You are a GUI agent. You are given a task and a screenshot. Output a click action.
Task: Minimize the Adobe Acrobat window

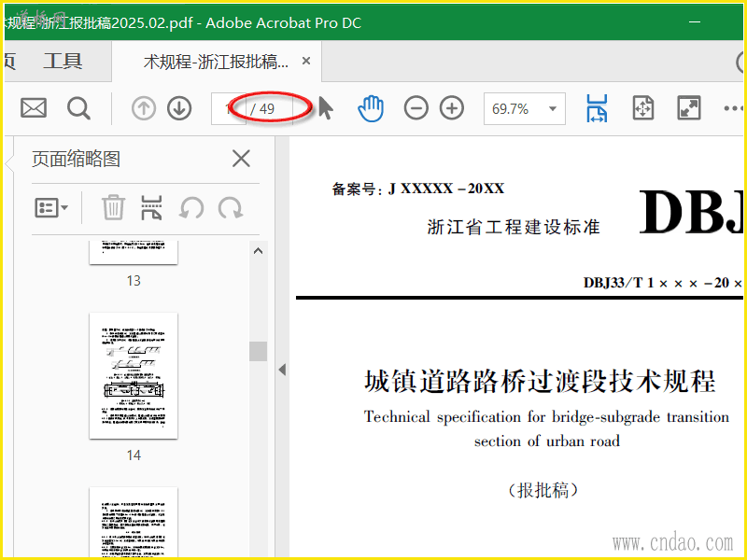coord(695,21)
